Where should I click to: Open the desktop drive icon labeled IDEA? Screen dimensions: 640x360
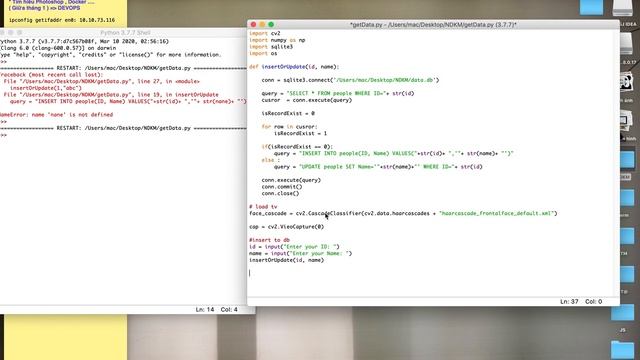(x=623, y=8)
